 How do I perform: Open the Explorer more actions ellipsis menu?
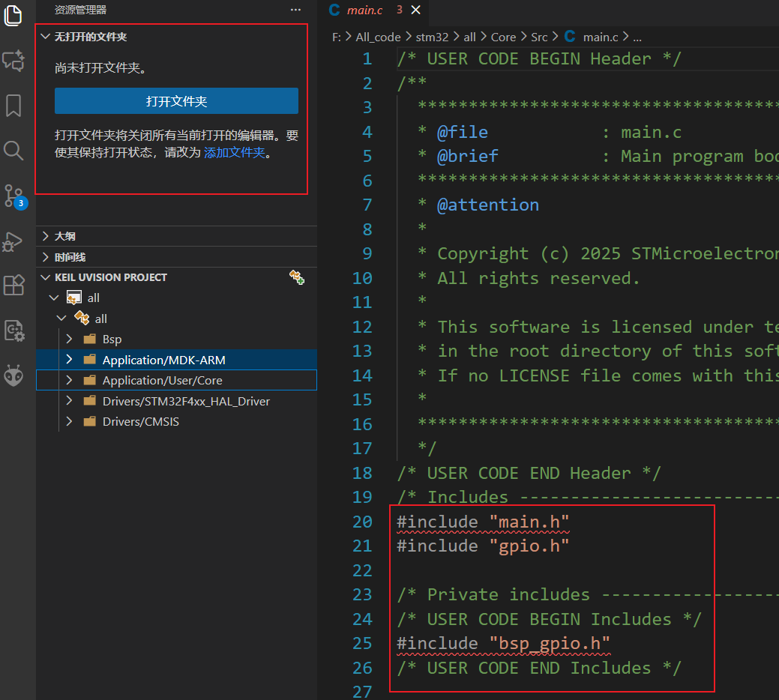295,10
